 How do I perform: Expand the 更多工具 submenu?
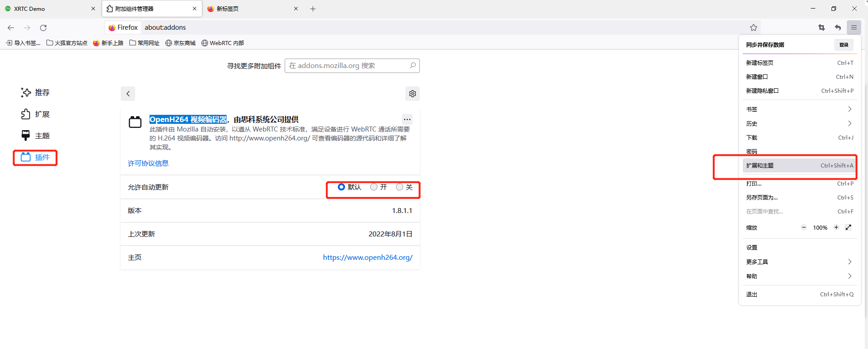pyautogui.click(x=800, y=262)
